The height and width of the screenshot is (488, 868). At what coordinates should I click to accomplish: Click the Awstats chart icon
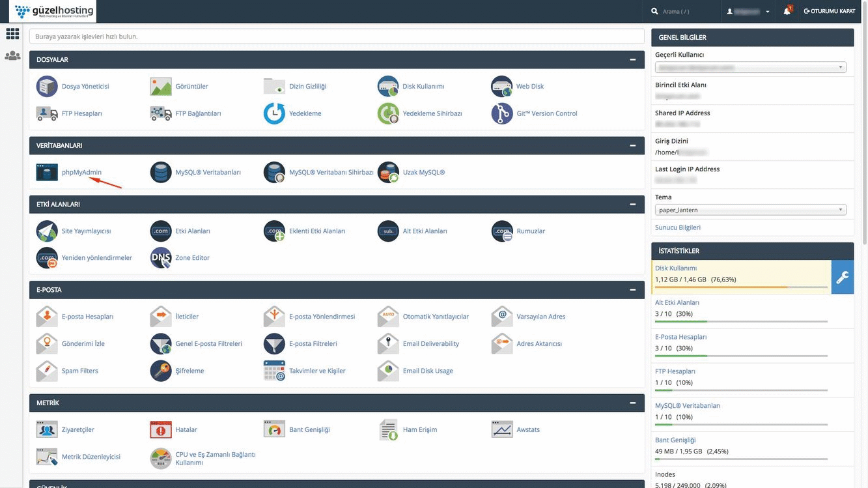pos(502,429)
